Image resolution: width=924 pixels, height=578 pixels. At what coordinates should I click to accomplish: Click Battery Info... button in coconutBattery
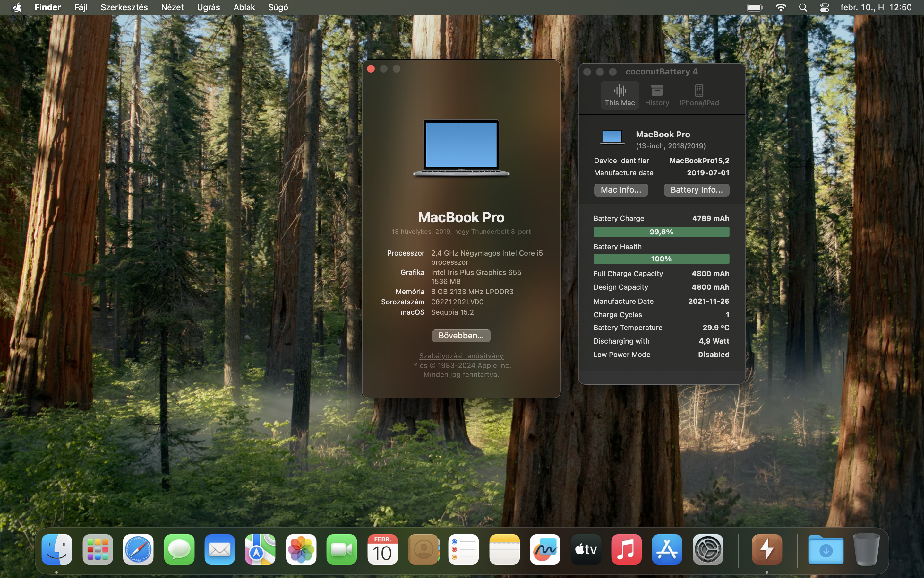tap(697, 189)
